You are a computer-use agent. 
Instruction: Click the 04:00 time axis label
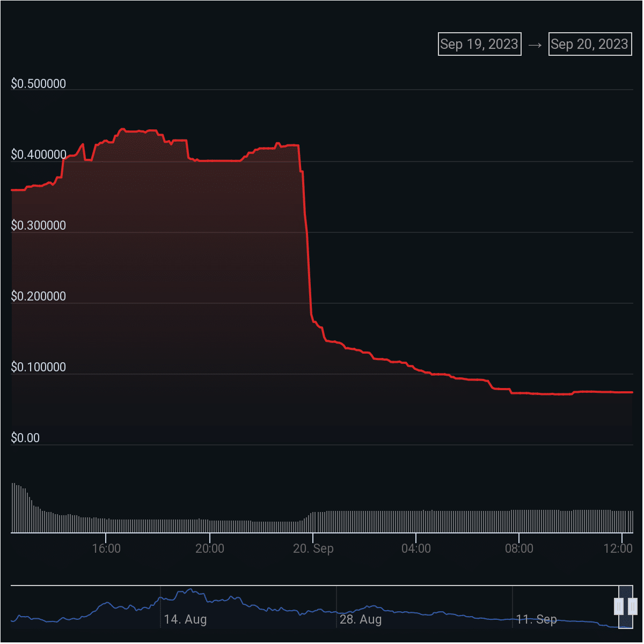pos(416,548)
